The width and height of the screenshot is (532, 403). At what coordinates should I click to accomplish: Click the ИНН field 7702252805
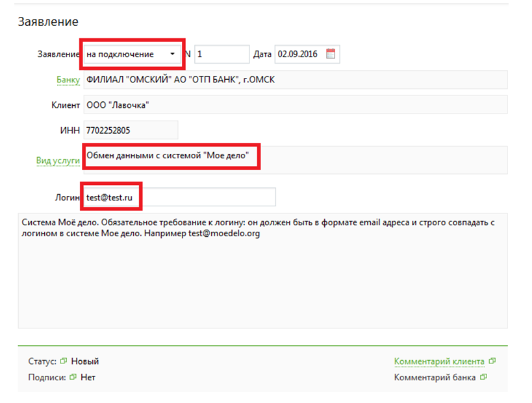(131, 130)
